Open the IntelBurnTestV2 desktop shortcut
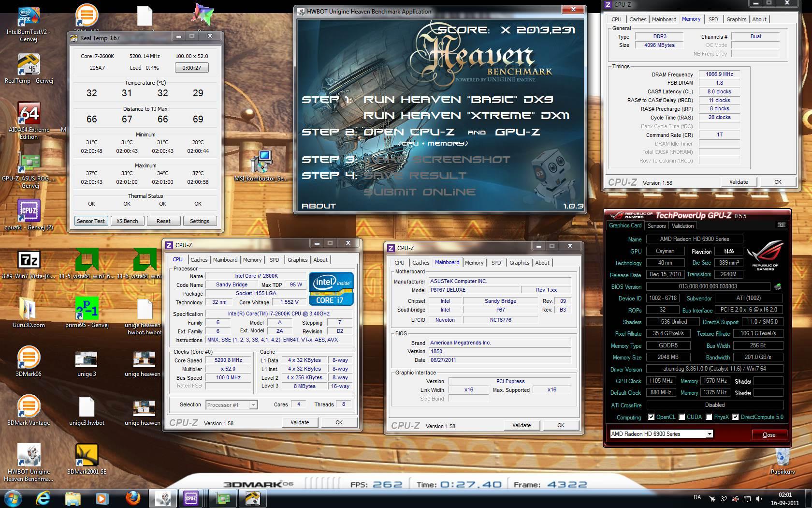This screenshot has height=508, width=812. 29,24
